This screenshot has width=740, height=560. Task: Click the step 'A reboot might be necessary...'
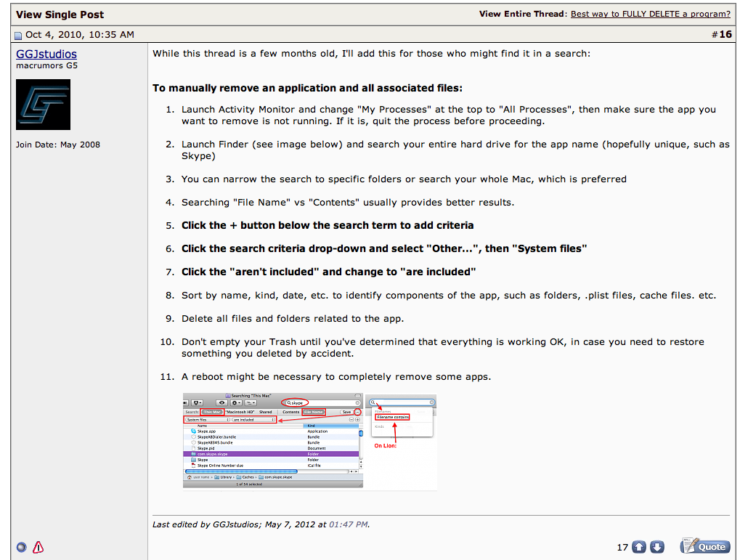tap(336, 377)
